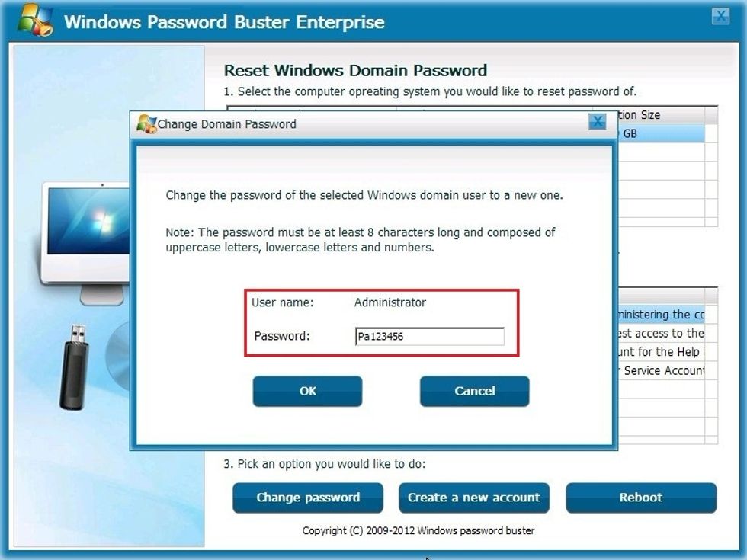
Task: Select the highlighted GB partition row
Action: [662, 133]
